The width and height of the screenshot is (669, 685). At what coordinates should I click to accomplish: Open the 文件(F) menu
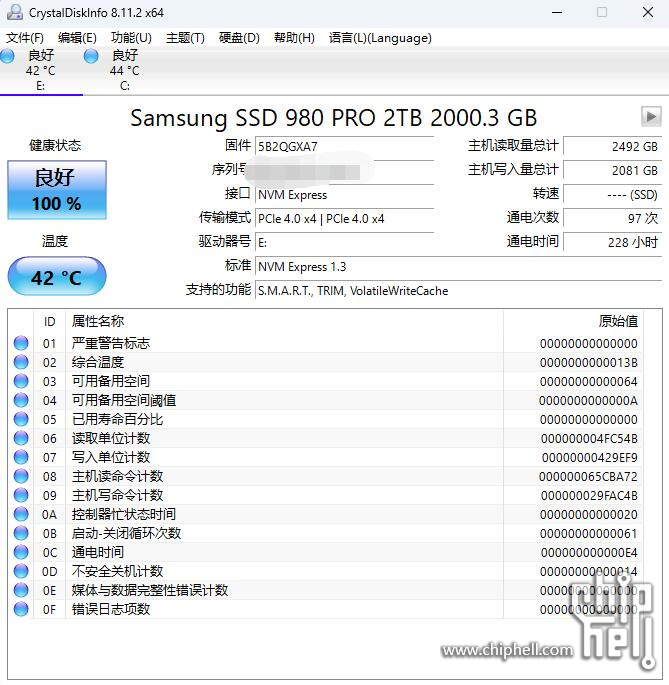click(24, 38)
